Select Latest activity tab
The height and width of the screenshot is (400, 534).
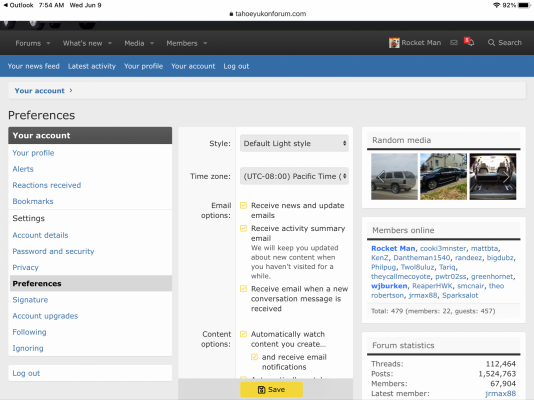(x=92, y=66)
